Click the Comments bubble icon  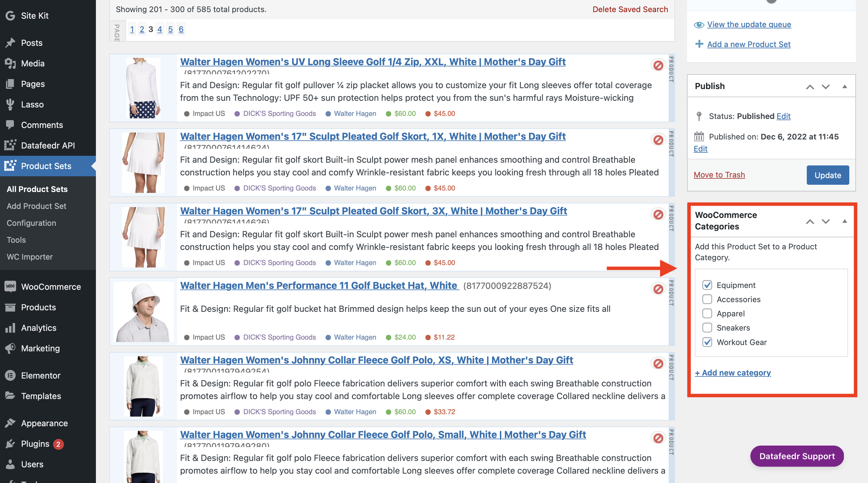coord(11,125)
